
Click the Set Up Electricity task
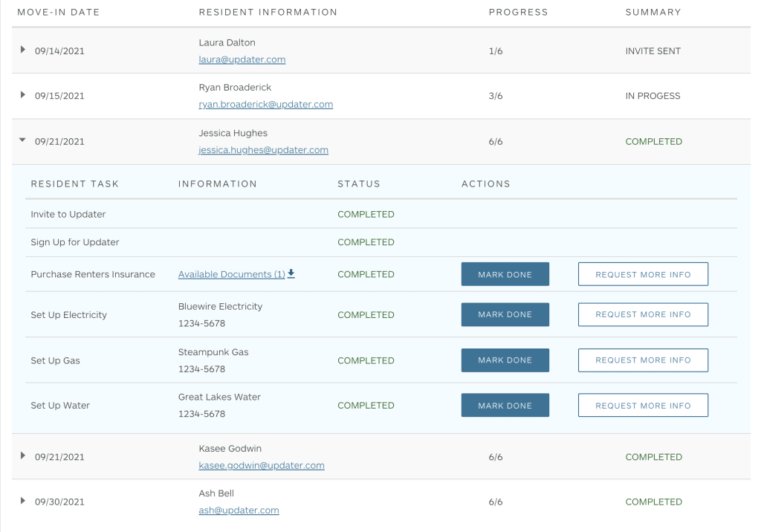68,315
